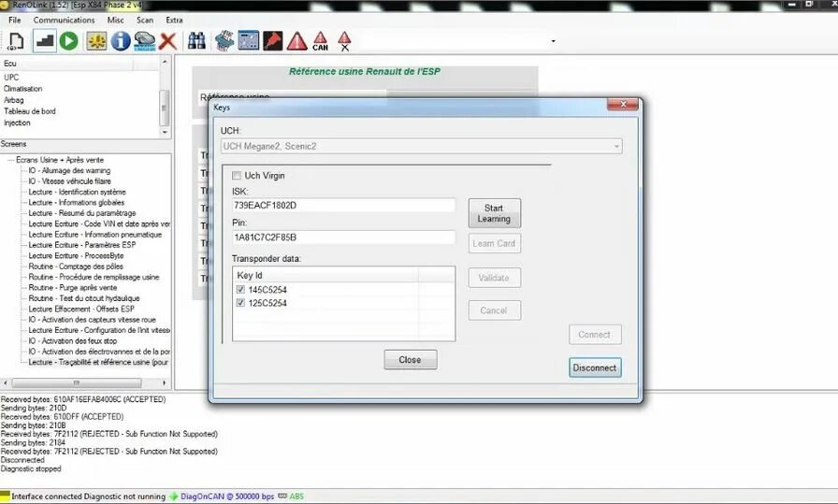Select Routine - Test du circuit hydraulique
Image resolution: width=838 pixels, height=504 pixels.
tap(84, 298)
